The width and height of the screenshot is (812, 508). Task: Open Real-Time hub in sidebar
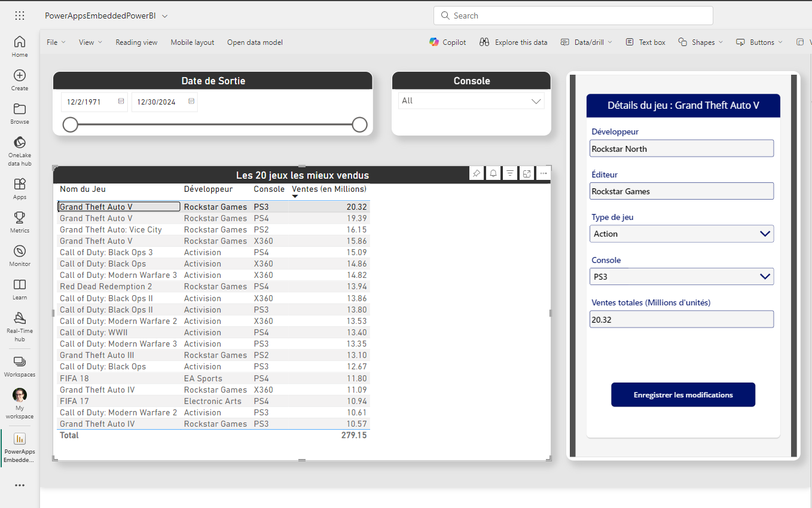tap(20, 327)
